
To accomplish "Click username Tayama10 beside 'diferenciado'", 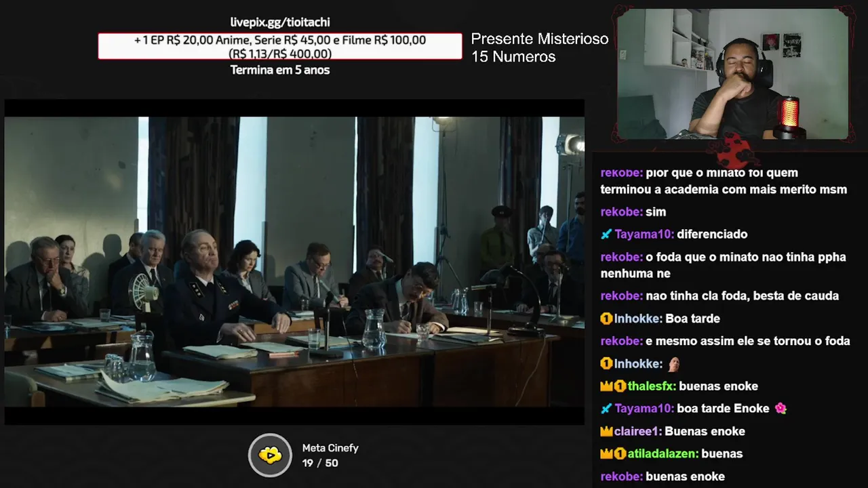I will (644, 235).
